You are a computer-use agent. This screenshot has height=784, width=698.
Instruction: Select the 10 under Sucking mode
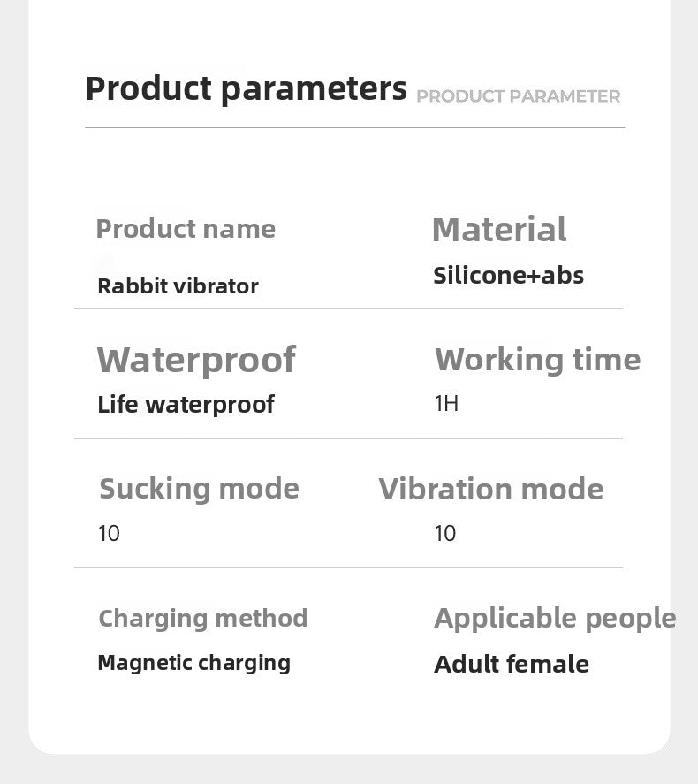109,534
